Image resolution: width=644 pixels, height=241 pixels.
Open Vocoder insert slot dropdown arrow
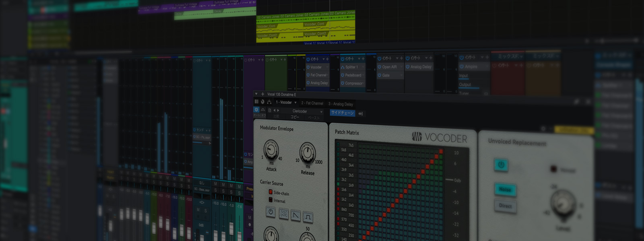tap(328, 67)
